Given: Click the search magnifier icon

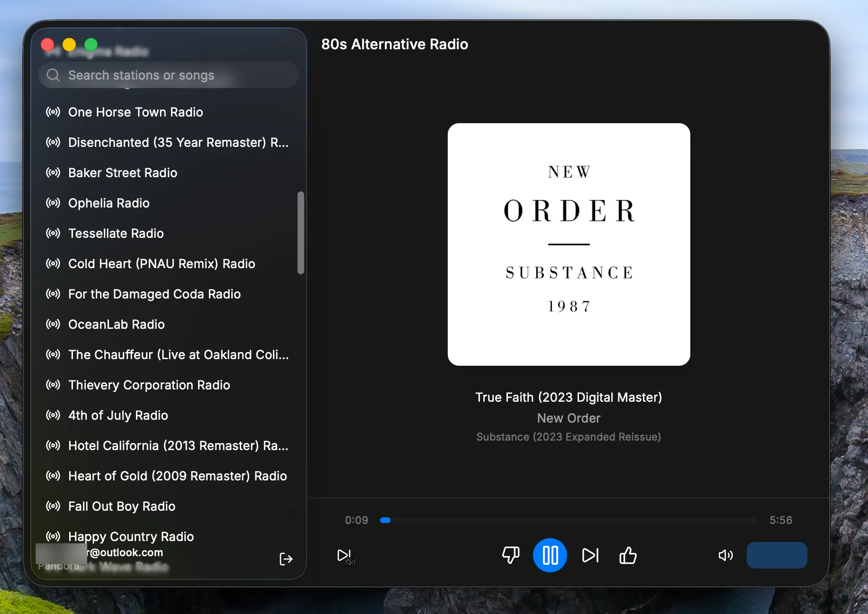Looking at the screenshot, I should [x=53, y=75].
